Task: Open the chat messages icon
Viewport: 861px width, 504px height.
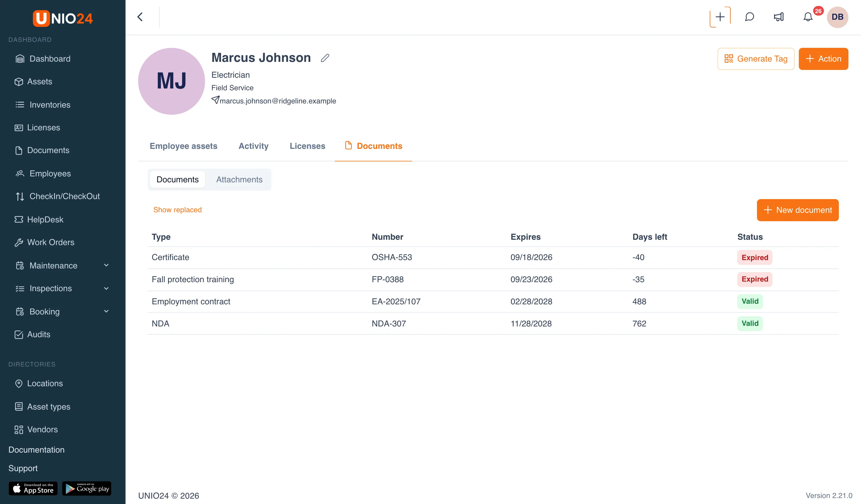Action: (x=749, y=17)
